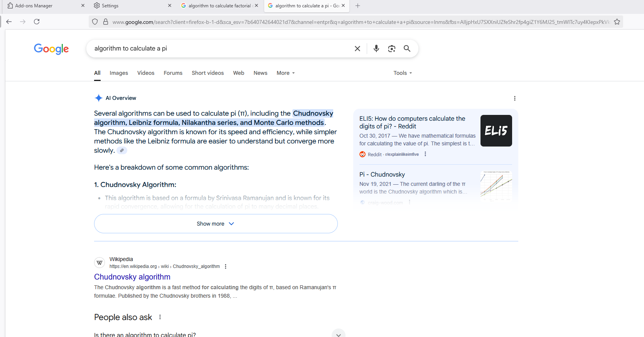
Task: Open the 'Chudnovsky algorithm' Wikipedia result
Action: tap(132, 277)
